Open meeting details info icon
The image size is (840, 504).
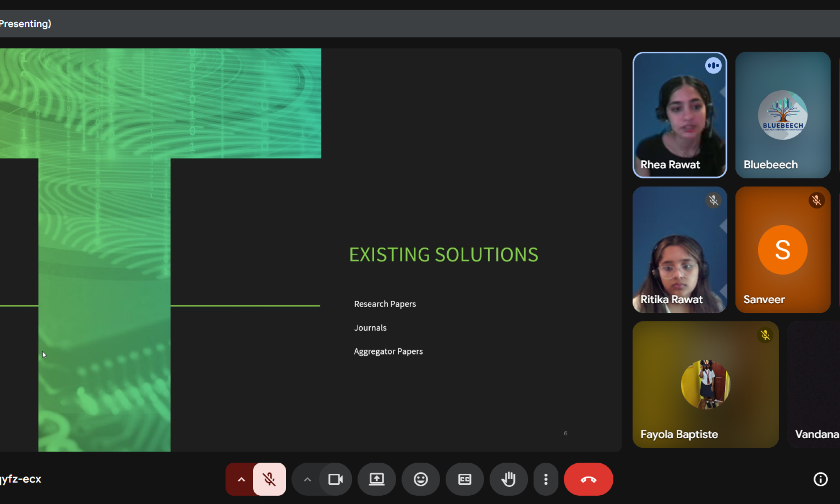click(x=820, y=479)
